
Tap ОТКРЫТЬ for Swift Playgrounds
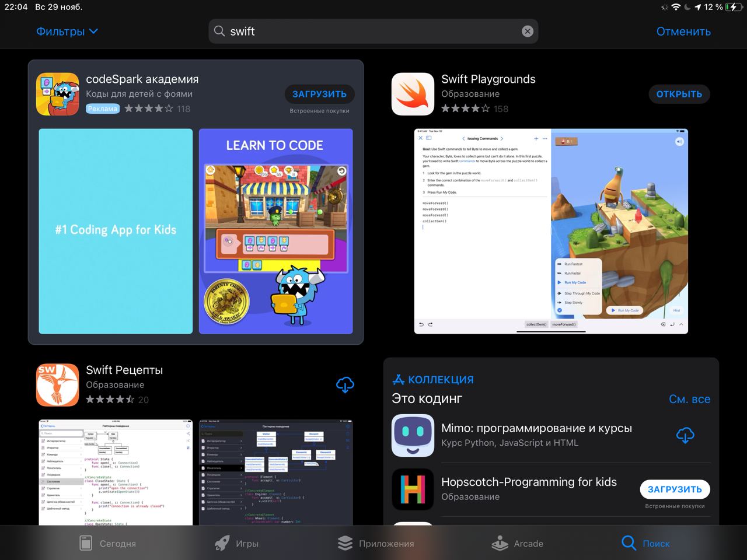click(x=679, y=94)
